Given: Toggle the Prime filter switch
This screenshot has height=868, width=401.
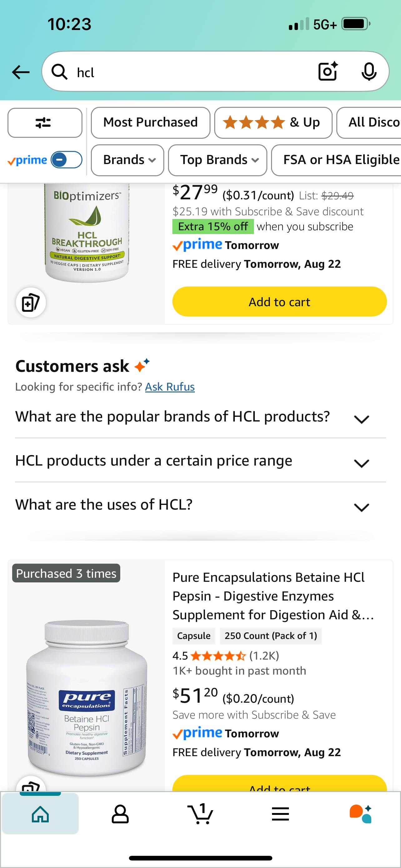Looking at the screenshot, I should click(x=66, y=160).
